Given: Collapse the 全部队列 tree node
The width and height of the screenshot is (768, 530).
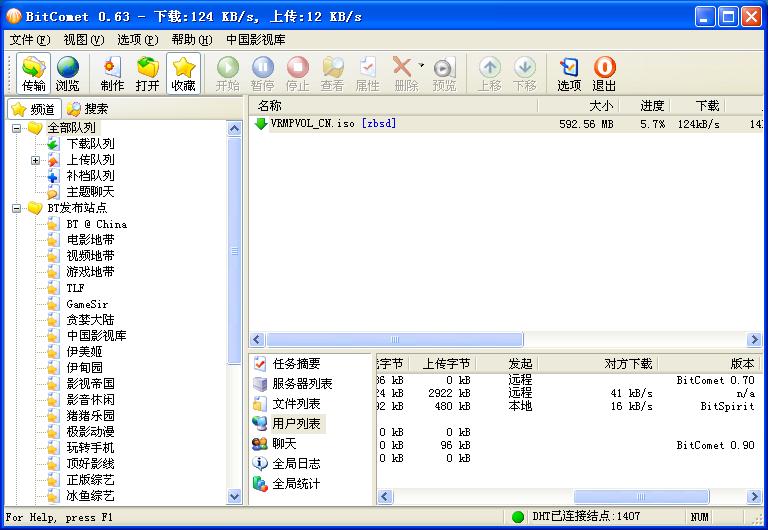Looking at the screenshot, I should click(17, 128).
